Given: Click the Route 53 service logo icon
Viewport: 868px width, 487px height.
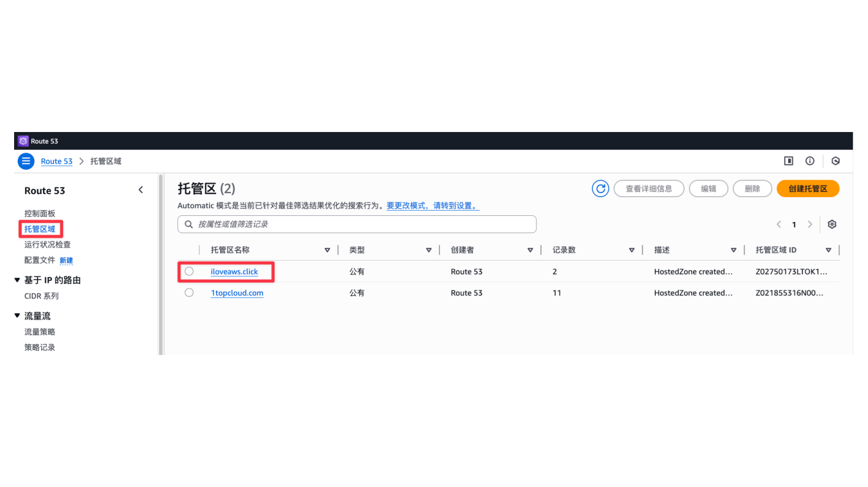Looking at the screenshot, I should [23, 141].
